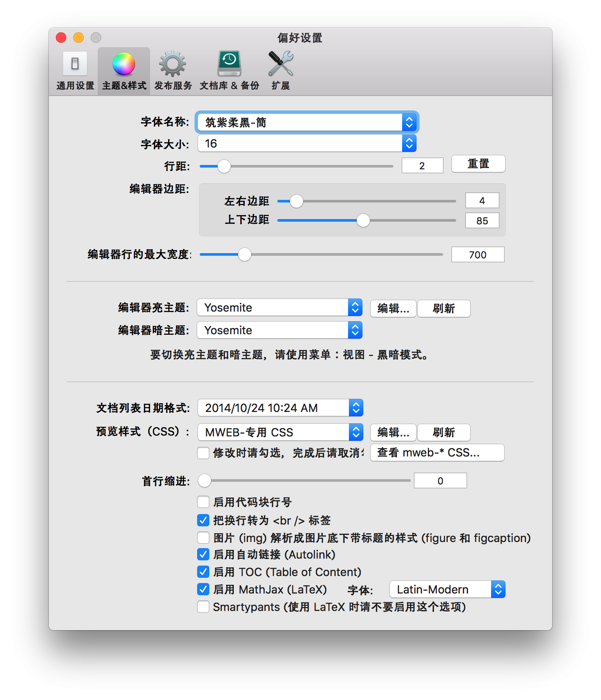Click the 左右边距 value field showing 4

tap(482, 200)
